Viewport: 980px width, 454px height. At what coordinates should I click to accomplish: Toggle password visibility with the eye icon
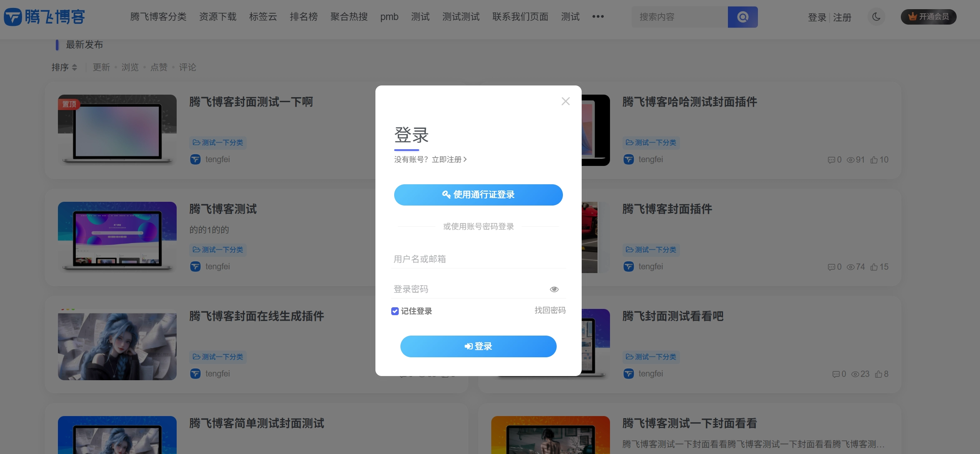coord(554,289)
